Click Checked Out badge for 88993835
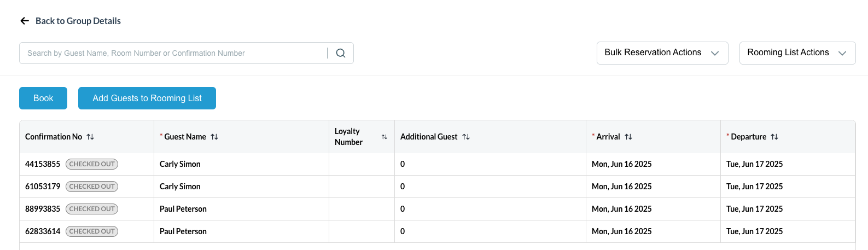Viewport: 868px width, 250px height. click(x=92, y=209)
